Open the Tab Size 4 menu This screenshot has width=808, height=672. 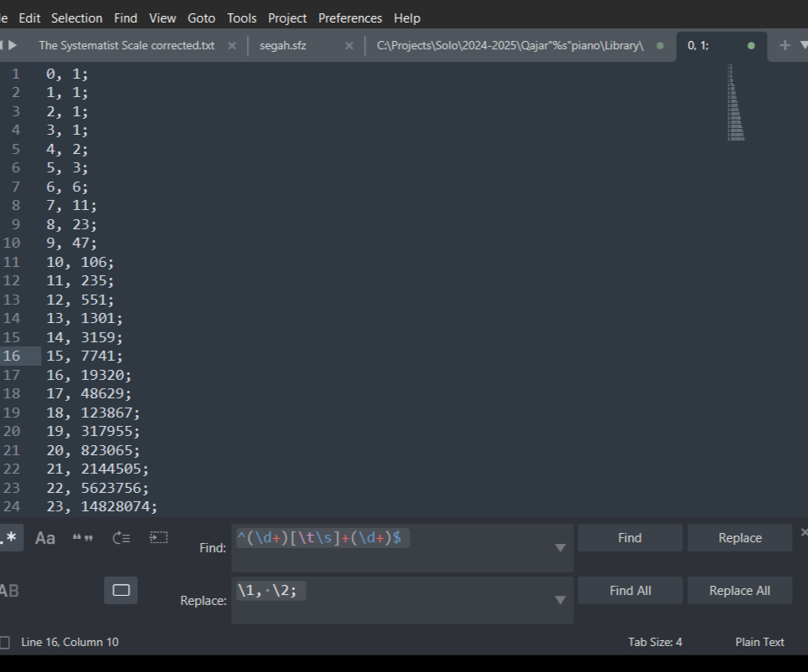point(655,642)
